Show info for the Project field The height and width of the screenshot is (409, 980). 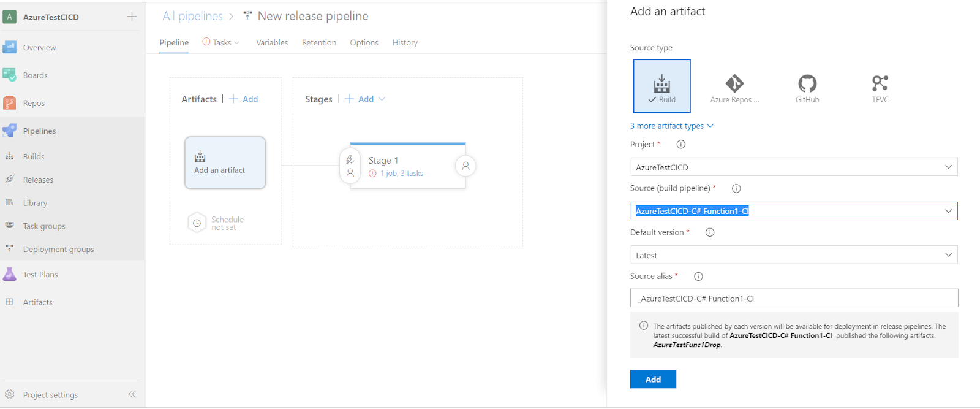[680, 145]
